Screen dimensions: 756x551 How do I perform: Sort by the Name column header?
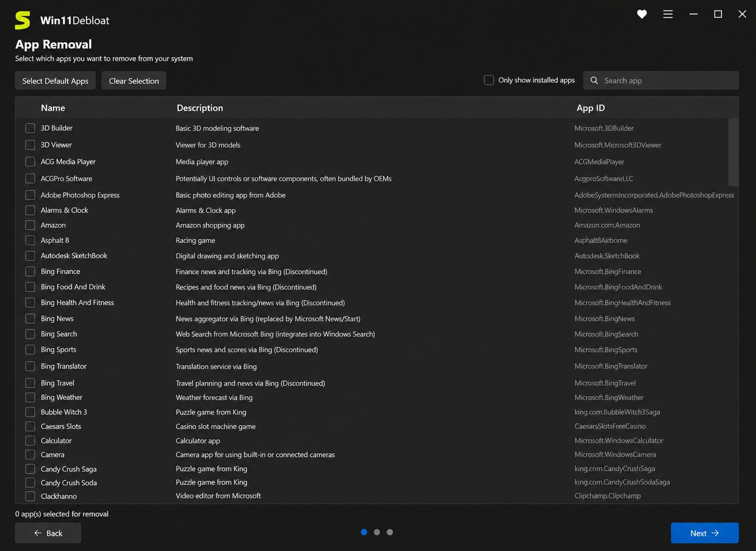(x=53, y=108)
